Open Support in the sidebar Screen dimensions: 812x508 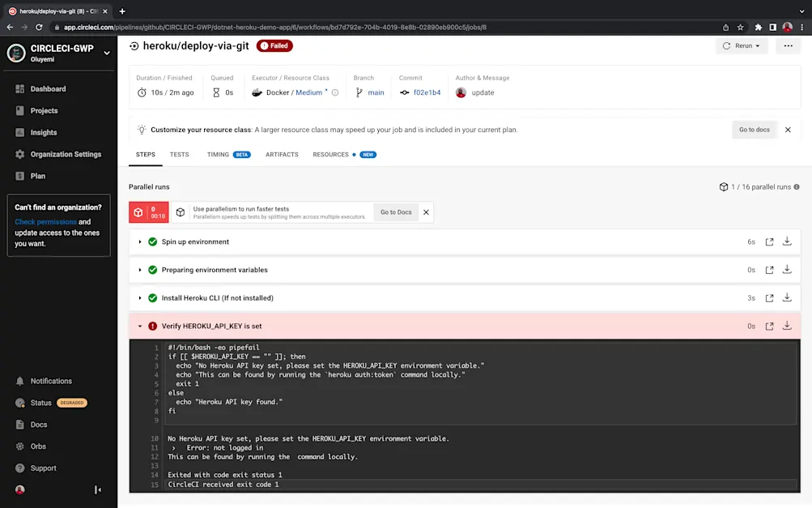pos(36,468)
